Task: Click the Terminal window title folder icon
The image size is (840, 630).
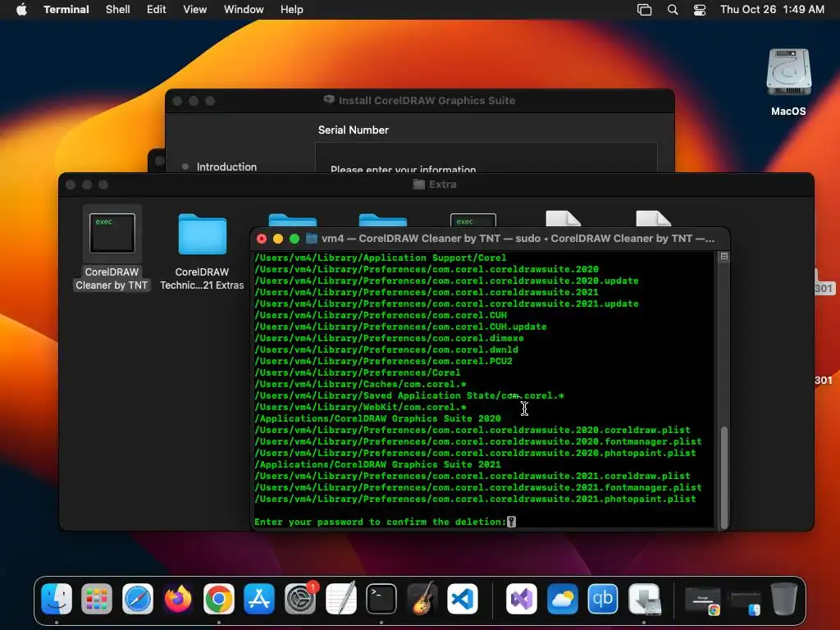Action: point(311,239)
